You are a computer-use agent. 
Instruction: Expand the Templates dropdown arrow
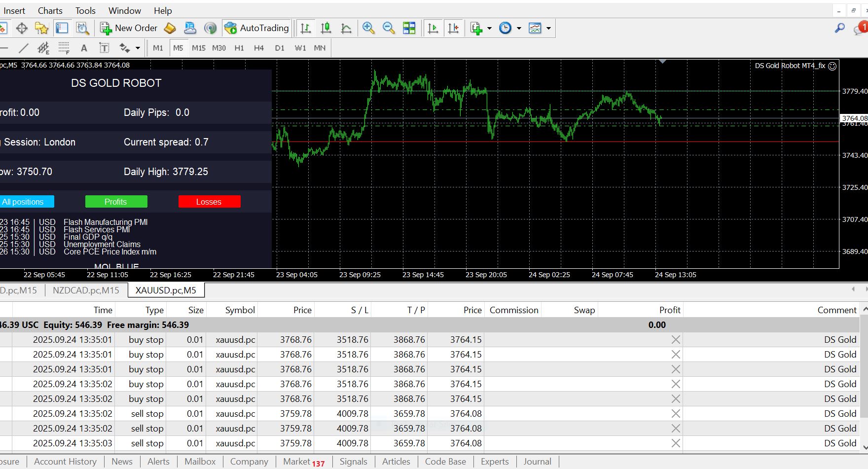point(548,28)
